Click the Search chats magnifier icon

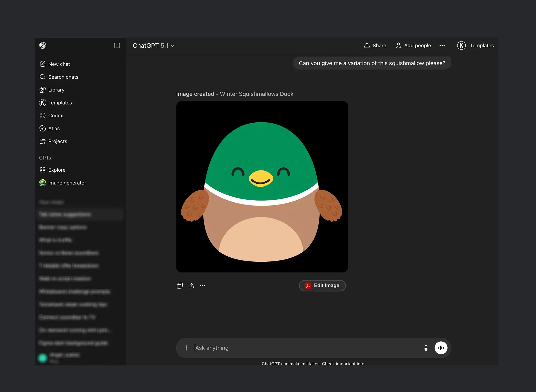(42, 77)
